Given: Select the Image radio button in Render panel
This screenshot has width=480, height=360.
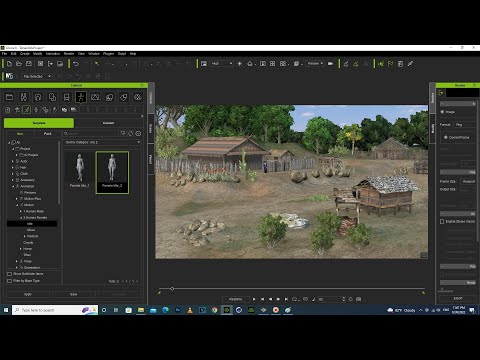Looking at the screenshot, I should pyautogui.click(x=442, y=112).
